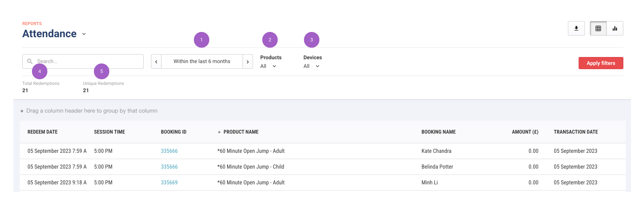Image resolution: width=644 pixels, height=207 pixels.
Task: Open first booking 335666 link for Kate Chandra
Action: tap(169, 151)
